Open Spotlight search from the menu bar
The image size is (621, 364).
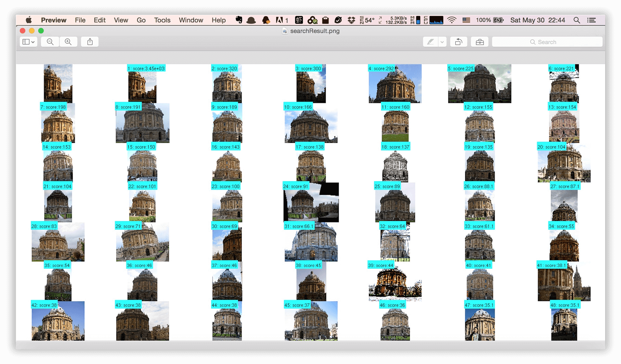(577, 20)
